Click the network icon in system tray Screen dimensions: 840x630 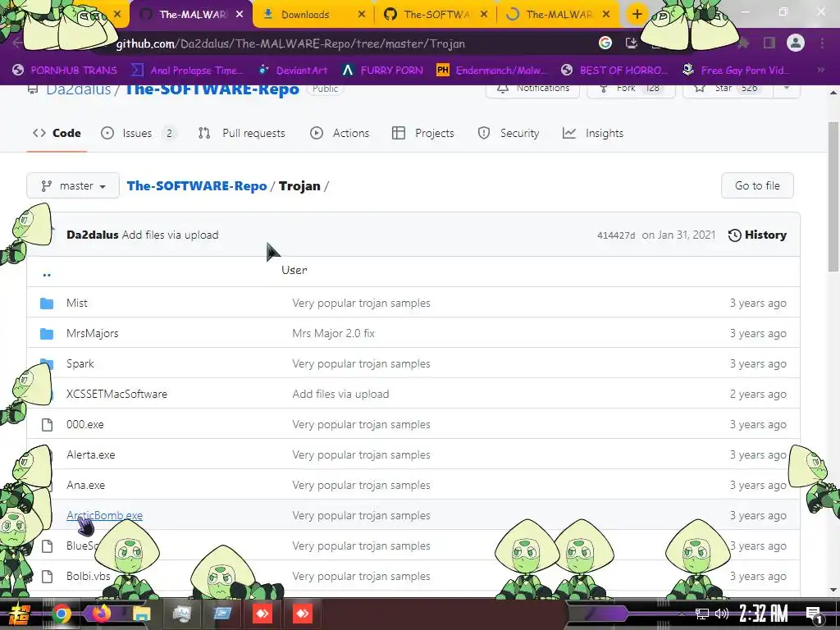[x=702, y=614]
